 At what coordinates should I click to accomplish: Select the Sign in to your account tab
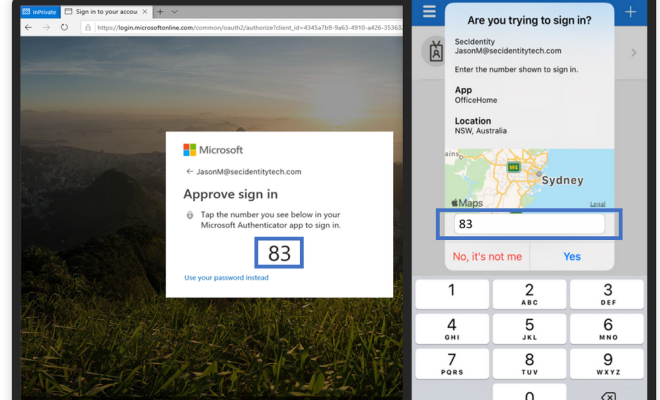pyautogui.click(x=106, y=12)
